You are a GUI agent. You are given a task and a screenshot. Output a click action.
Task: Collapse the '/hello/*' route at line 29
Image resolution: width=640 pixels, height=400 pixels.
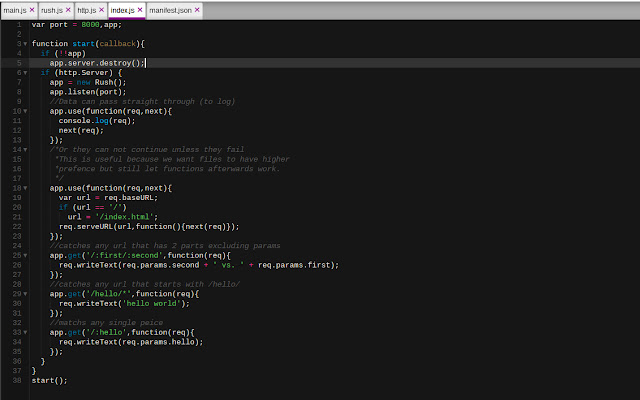point(25,294)
